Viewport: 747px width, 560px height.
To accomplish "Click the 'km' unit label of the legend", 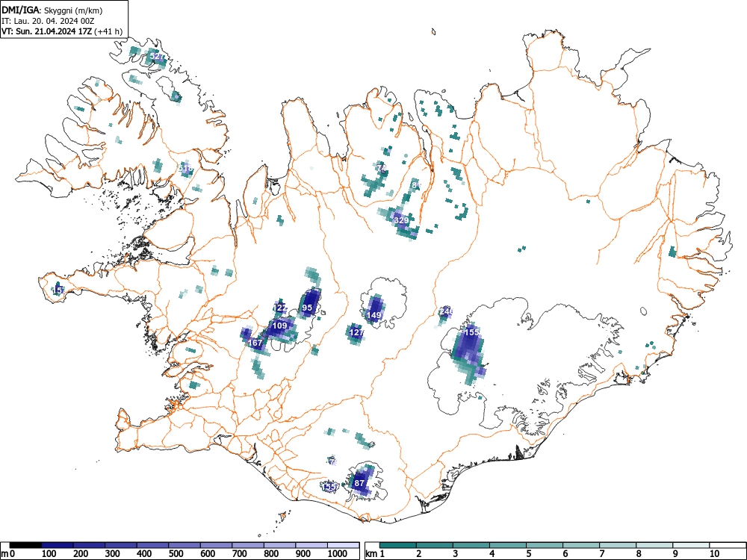I will coord(371,554).
